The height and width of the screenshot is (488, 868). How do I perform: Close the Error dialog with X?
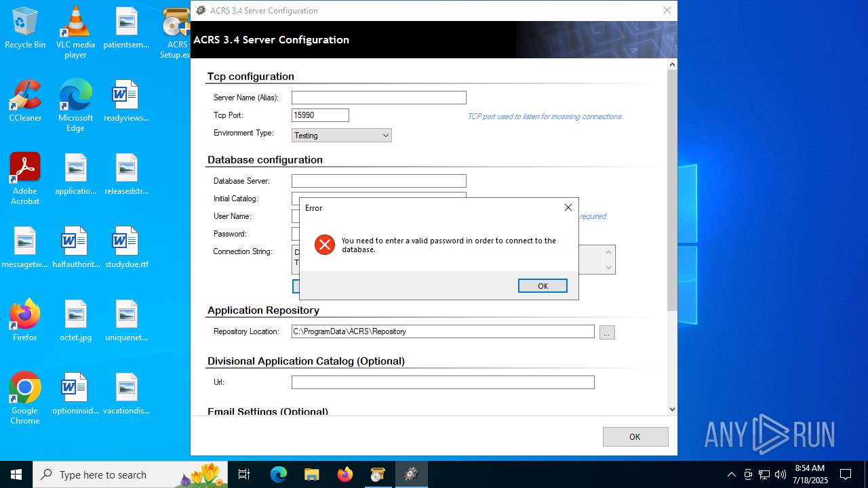point(568,207)
